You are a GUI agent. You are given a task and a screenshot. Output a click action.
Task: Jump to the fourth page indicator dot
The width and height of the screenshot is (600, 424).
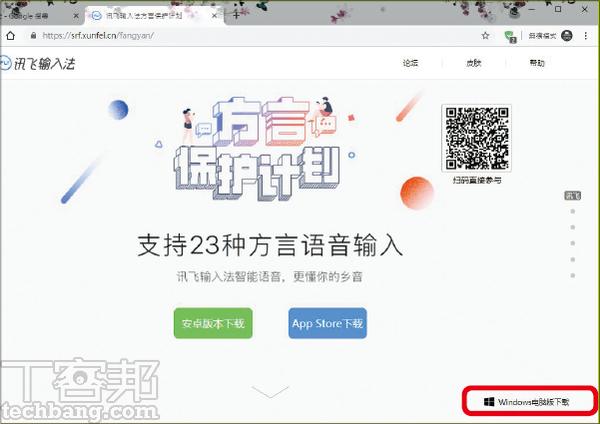pos(572,243)
